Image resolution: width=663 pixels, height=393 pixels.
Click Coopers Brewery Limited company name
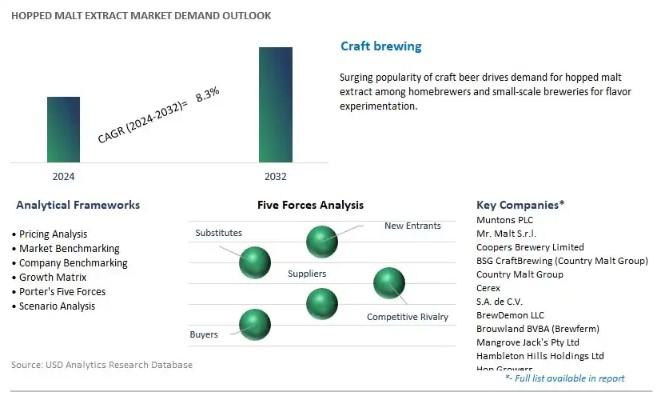[x=530, y=247]
